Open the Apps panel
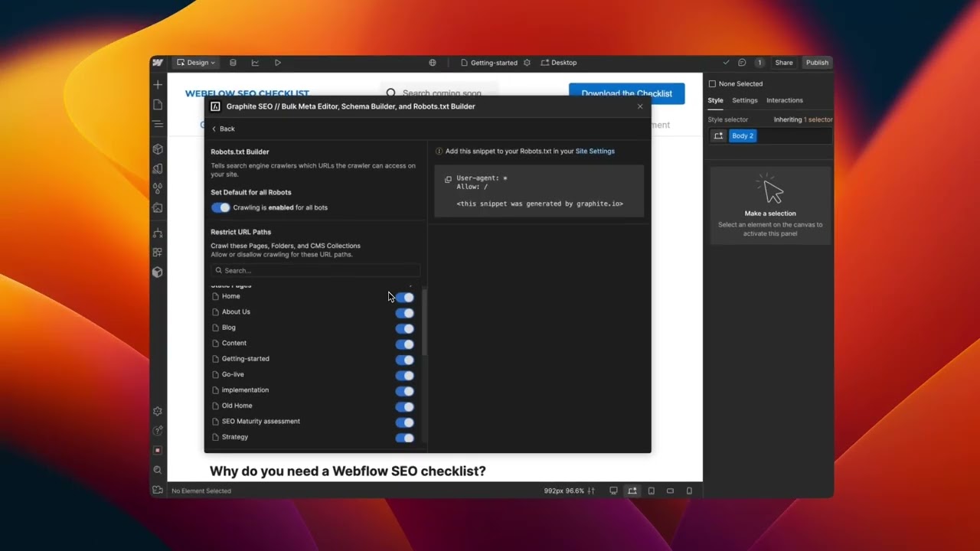 [158, 253]
